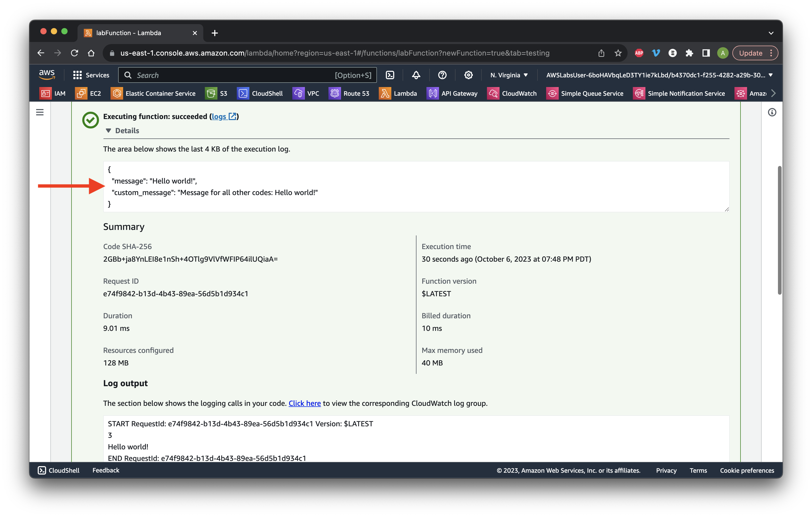Open the info panel icon

(772, 112)
